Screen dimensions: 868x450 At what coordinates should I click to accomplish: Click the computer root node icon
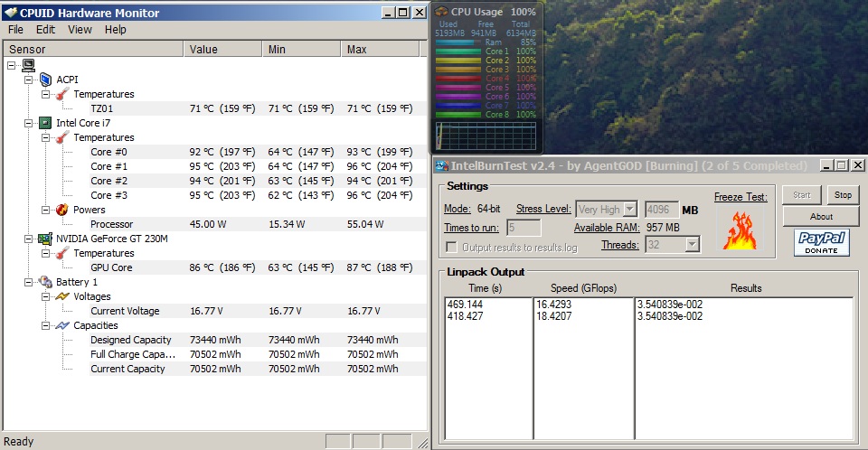28,65
